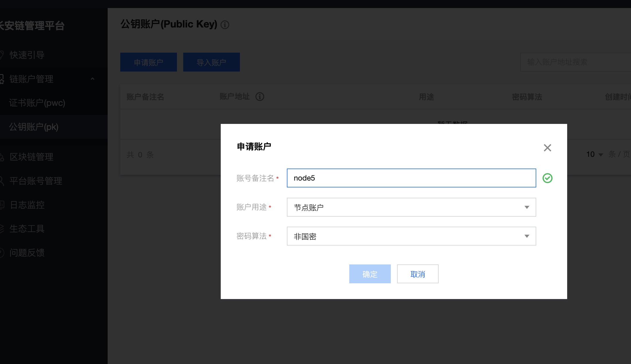This screenshot has height=364, width=631.
Task: Open 账户用途 dropdown showing 节点账户
Action: 411,207
